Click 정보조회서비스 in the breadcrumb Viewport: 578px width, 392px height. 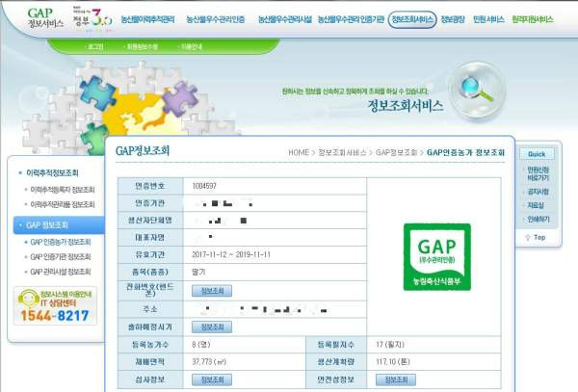point(342,152)
